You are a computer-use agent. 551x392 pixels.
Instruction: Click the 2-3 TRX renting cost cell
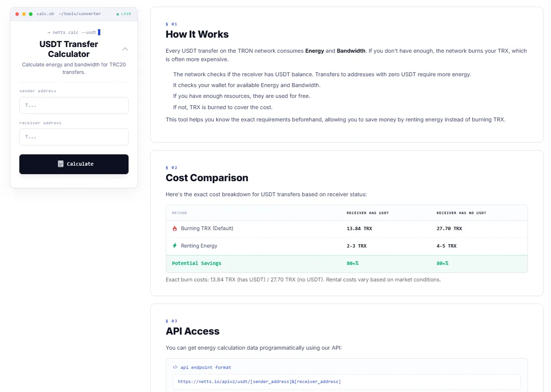point(357,246)
